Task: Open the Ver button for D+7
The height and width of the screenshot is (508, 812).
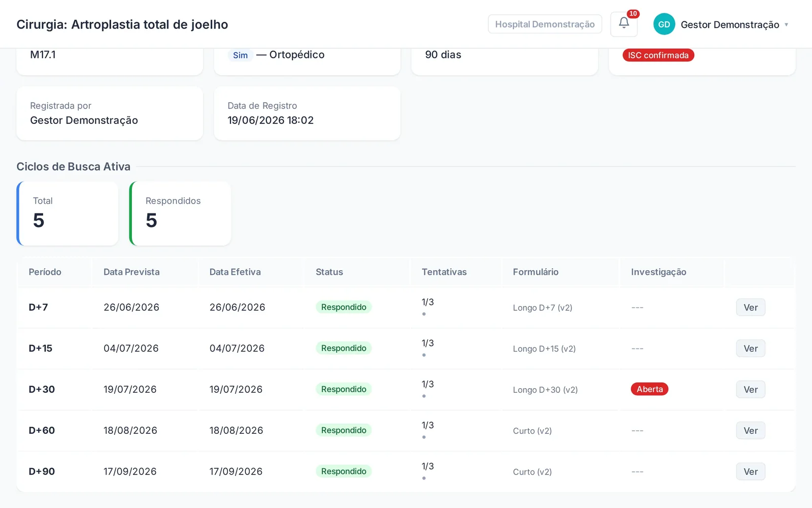Action: [751, 307]
